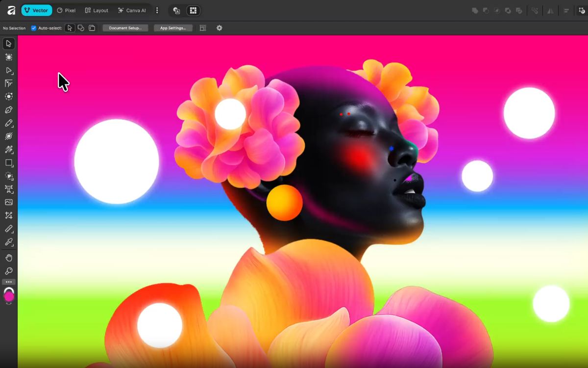Toggle the arrow auto-select mode button
588x368 pixels.
pos(70,28)
